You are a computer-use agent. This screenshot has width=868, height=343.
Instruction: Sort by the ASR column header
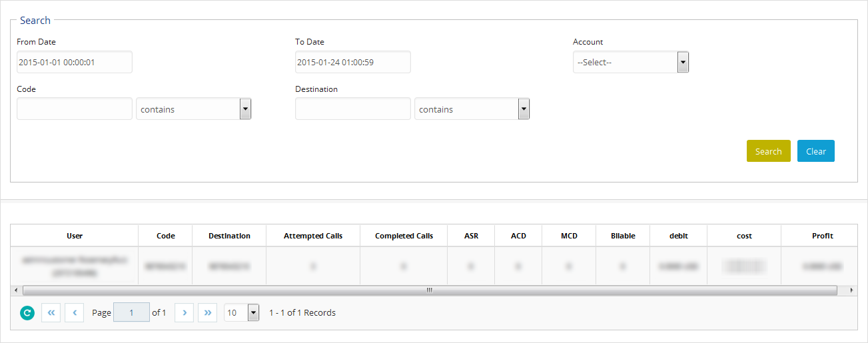(x=471, y=236)
